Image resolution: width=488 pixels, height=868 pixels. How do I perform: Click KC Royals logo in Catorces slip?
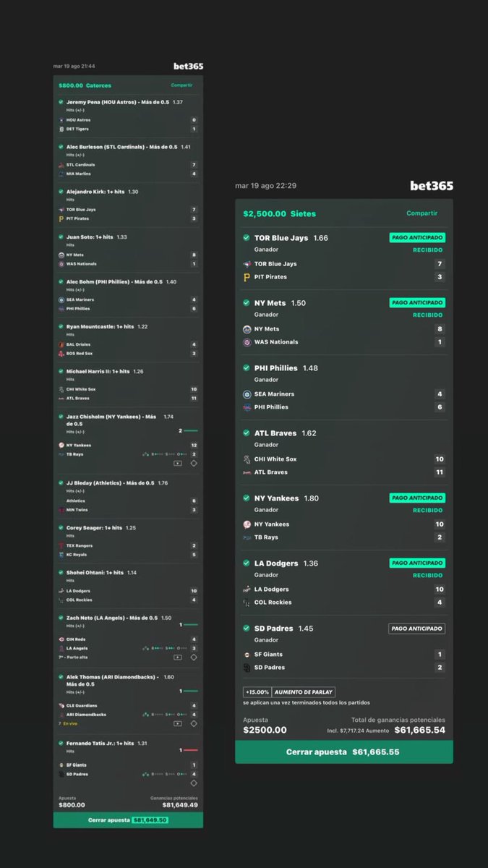click(x=61, y=555)
